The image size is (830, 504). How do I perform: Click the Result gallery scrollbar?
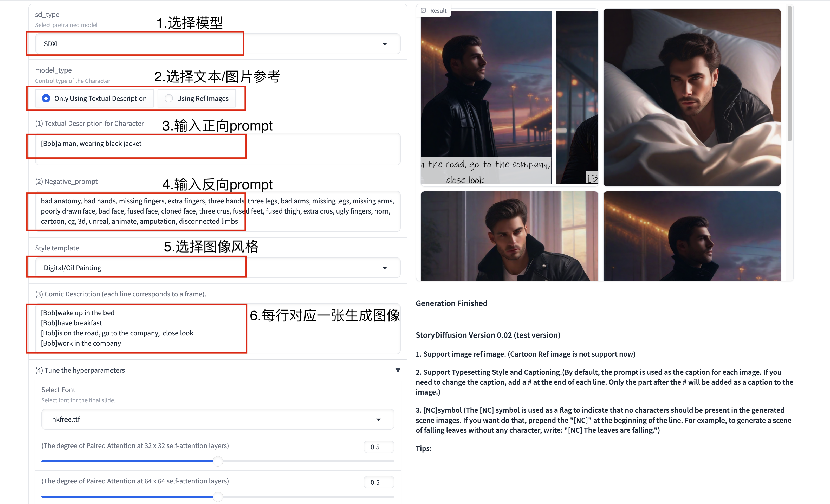click(789, 74)
